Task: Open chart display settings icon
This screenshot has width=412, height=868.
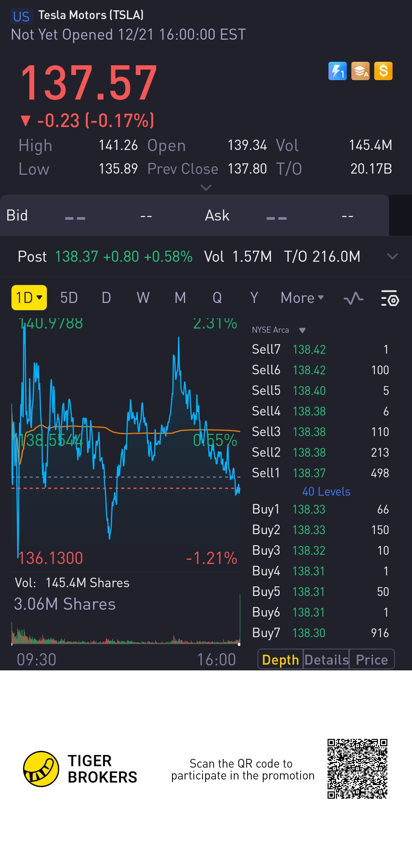Action: 390,298
